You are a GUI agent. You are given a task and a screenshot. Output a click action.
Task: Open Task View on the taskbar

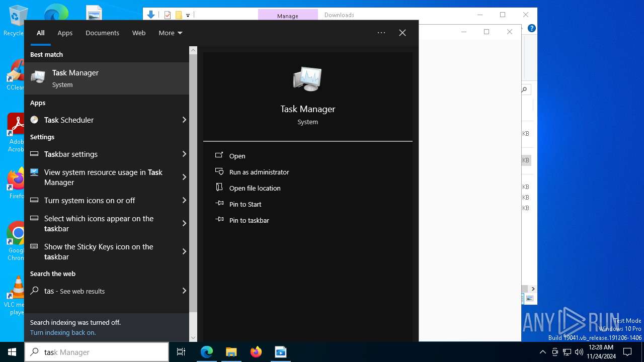pyautogui.click(x=181, y=352)
